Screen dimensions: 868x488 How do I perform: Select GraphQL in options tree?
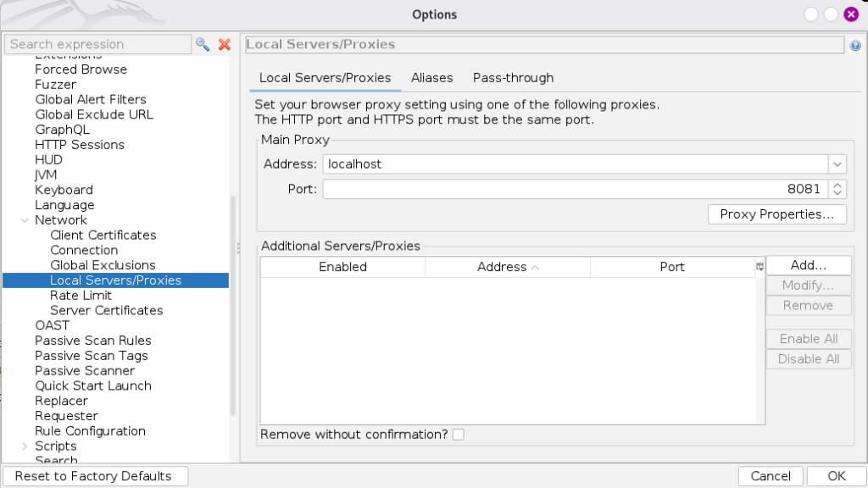[62, 130]
